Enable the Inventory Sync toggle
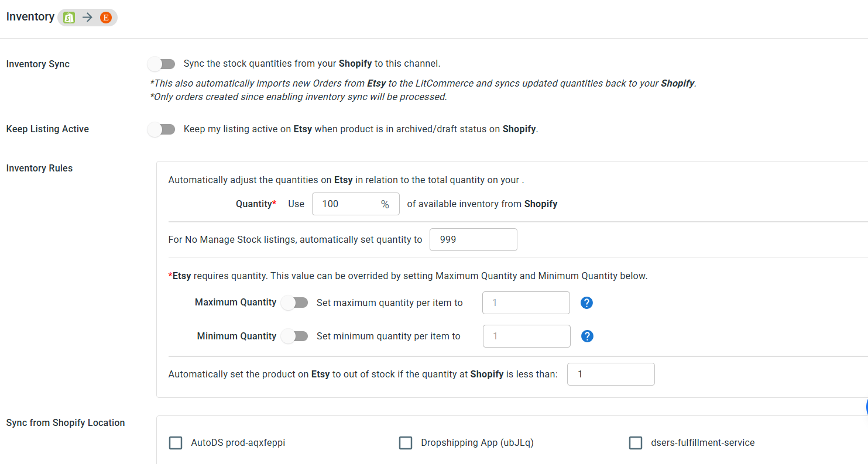Screen dimensions: 868x464 (x=162, y=64)
